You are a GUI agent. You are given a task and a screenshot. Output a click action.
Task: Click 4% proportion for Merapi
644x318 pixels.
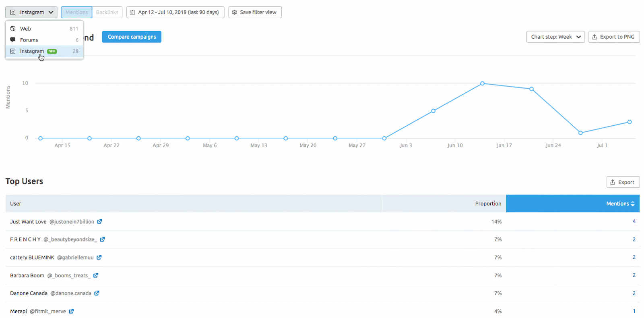tap(498, 312)
